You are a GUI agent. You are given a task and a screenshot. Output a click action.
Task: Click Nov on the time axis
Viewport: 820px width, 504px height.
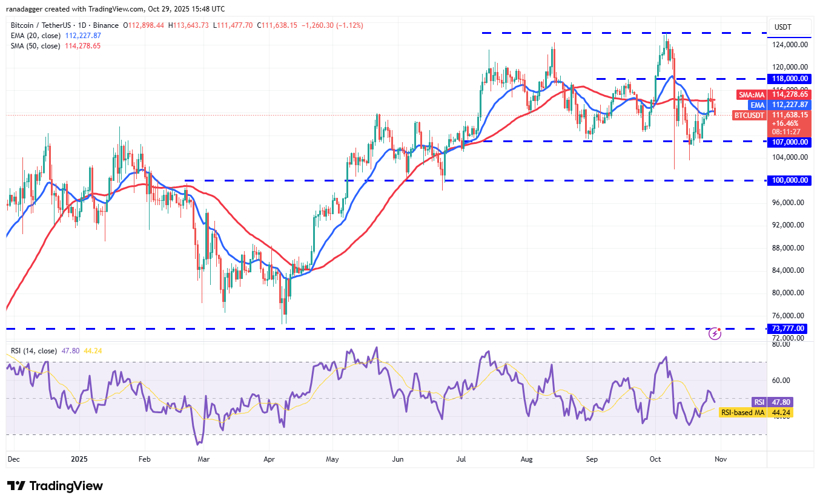pos(721,459)
